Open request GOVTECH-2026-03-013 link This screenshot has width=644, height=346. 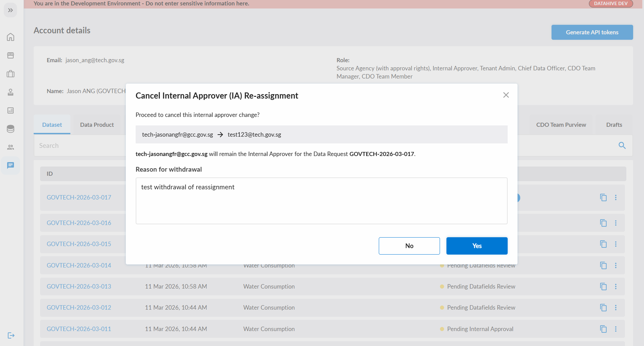(79, 287)
